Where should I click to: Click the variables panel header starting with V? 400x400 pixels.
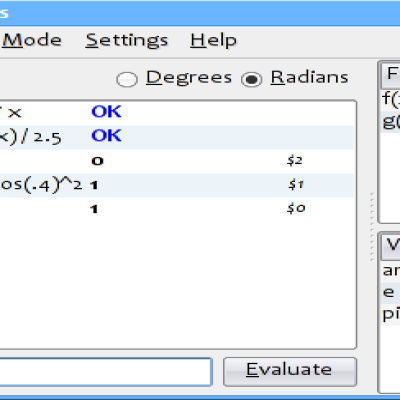[x=390, y=246]
